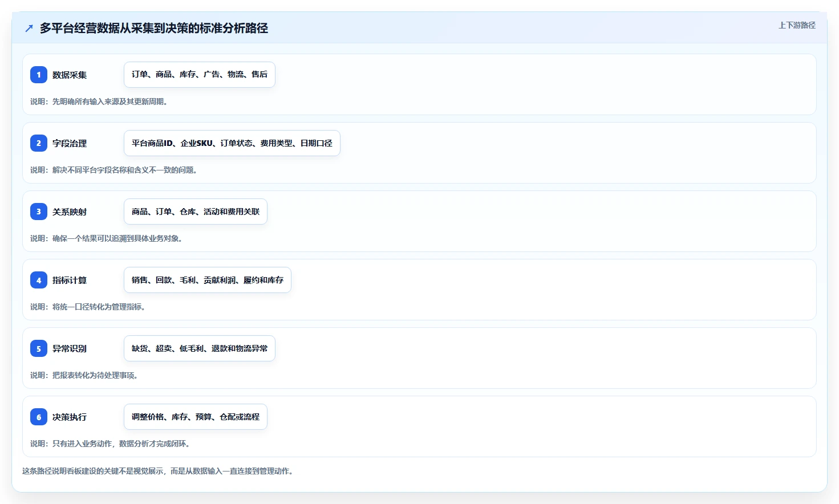Click the number 4 step badge

[39, 280]
